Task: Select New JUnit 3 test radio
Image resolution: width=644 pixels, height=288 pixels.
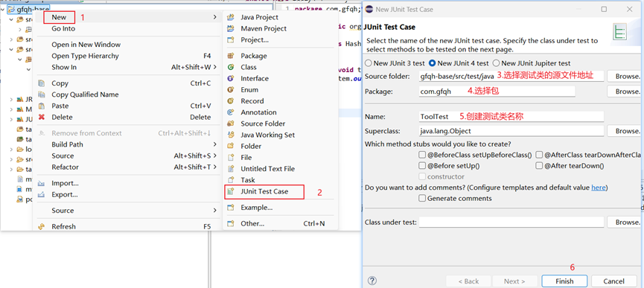Action: (368, 63)
